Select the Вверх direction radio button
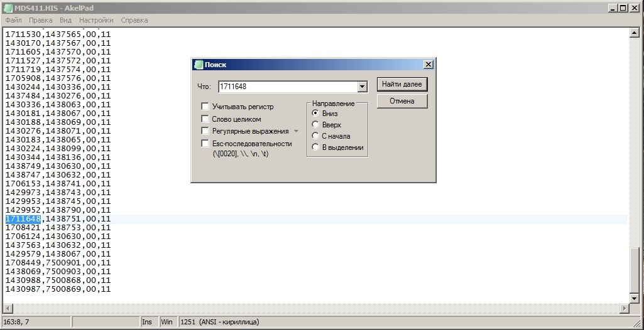 (315, 125)
